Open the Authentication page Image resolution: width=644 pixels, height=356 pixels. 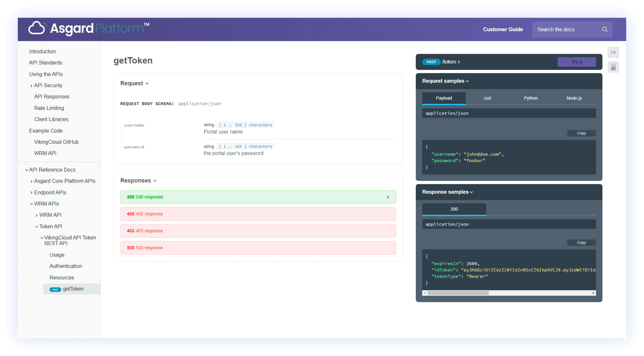[65, 266]
